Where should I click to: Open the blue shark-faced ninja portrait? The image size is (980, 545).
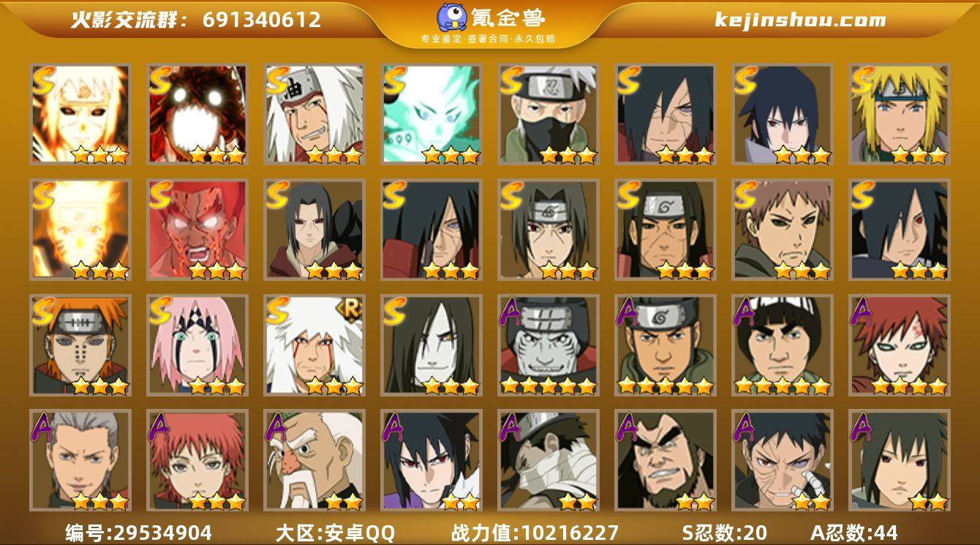548,345
